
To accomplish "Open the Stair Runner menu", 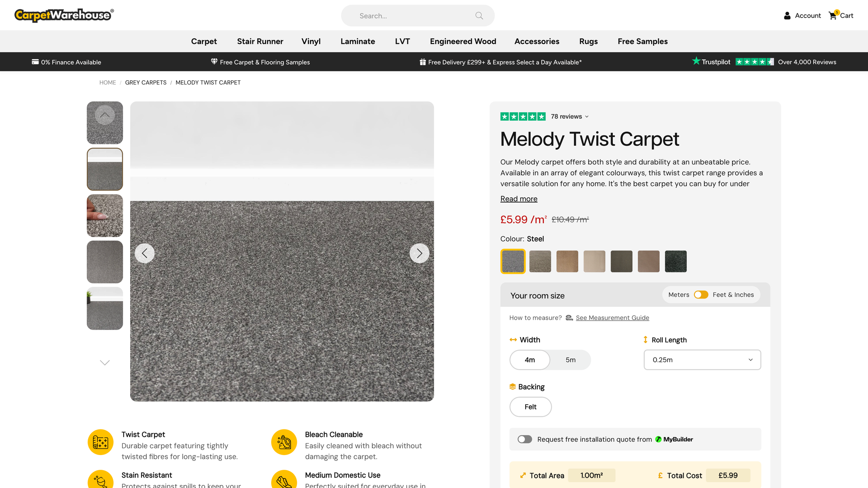I will 260,41.
